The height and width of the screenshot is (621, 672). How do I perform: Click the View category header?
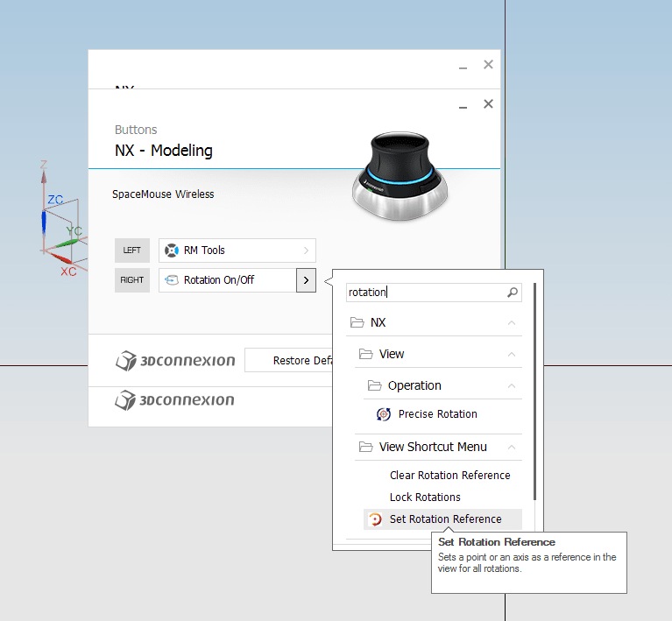click(438, 355)
